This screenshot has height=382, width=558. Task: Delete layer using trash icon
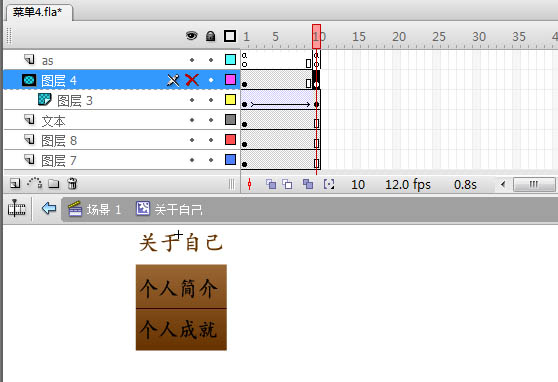pyautogui.click(x=72, y=183)
